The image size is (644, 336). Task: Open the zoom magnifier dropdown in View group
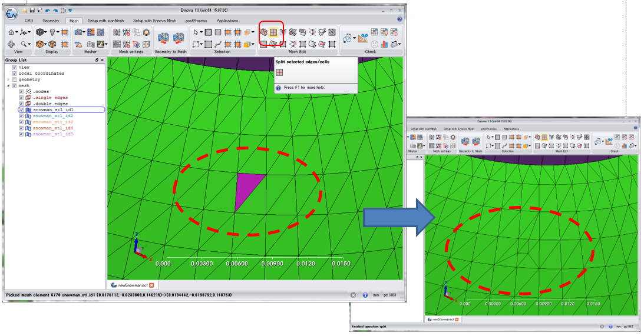click(26, 44)
